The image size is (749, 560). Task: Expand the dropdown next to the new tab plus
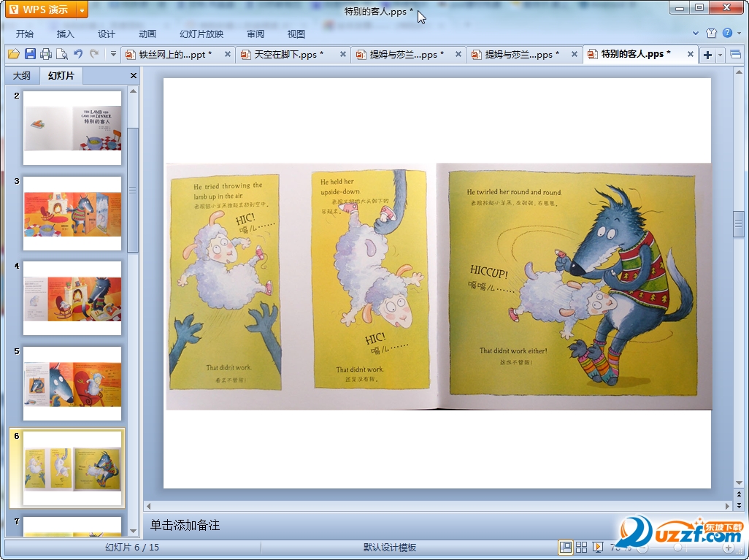coord(720,55)
